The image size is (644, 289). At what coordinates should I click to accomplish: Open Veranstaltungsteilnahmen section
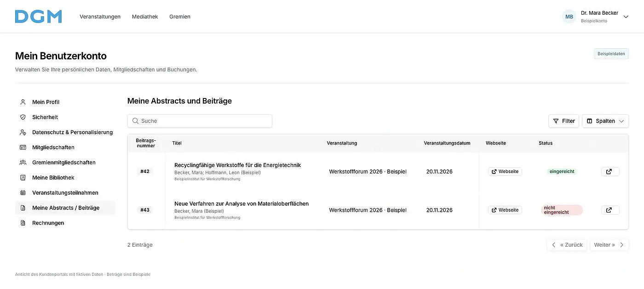tap(65, 193)
